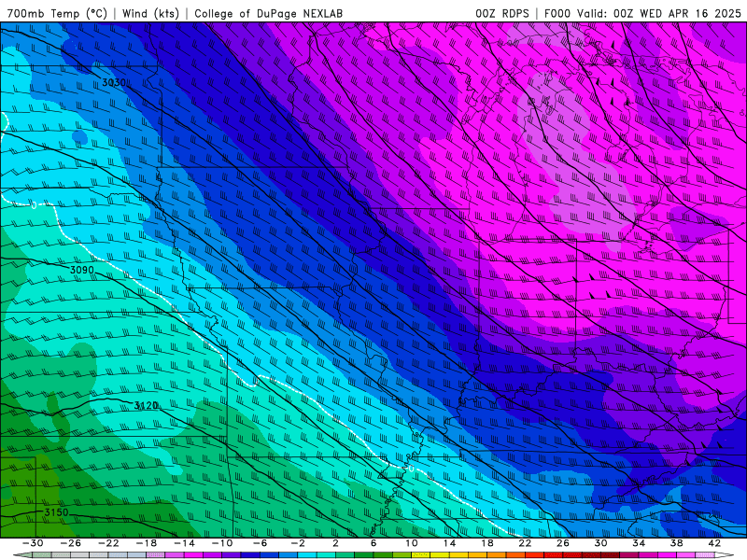The width and height of the screenshot is (747, 560).
Task: Click the 38 colorbar tick label
Action: 676,543
